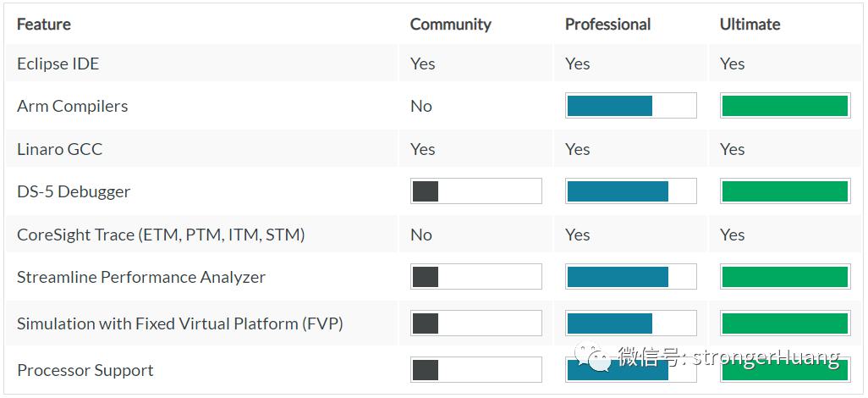This screenshot has width=868, height=398.
Task: Click the Eclipse IDE feature row label
Action: point(58,64)
